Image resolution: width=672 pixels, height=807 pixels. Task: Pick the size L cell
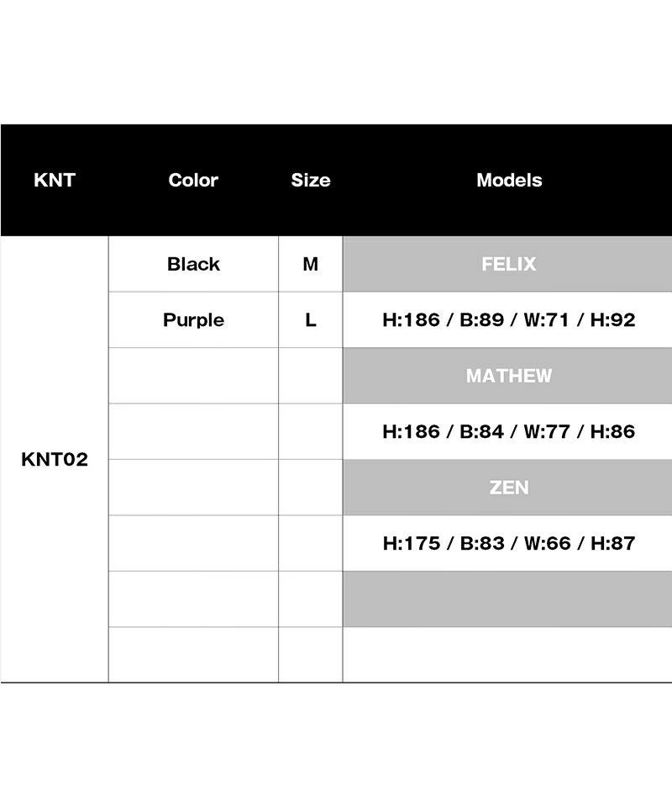click(x=311, y=320)
